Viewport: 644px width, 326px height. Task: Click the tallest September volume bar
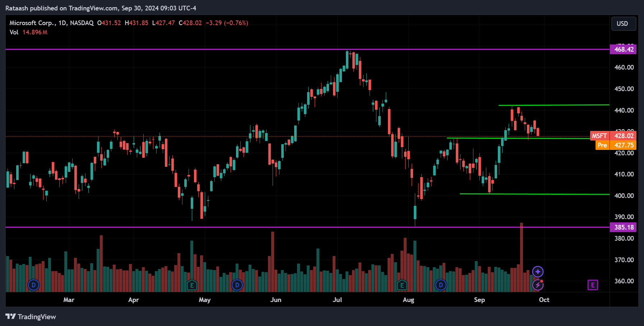(522, 257)
